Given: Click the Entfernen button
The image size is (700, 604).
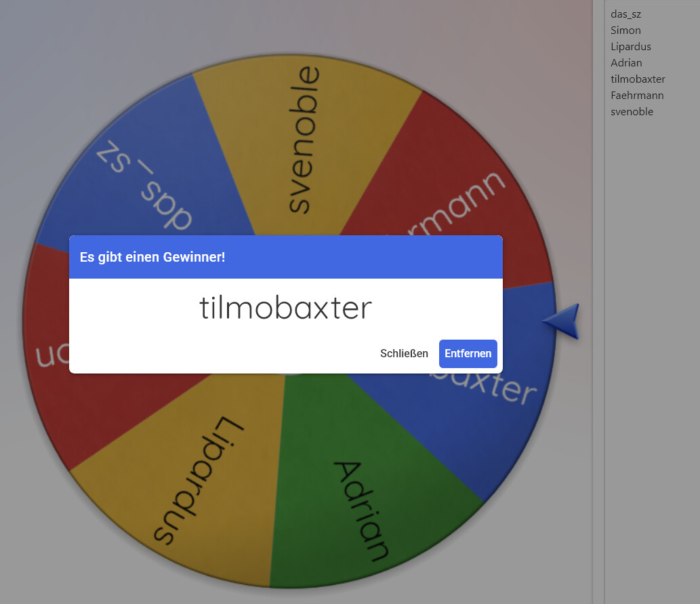Looking at the screenshot, I should pyautogui.click(x=468, y=354).
